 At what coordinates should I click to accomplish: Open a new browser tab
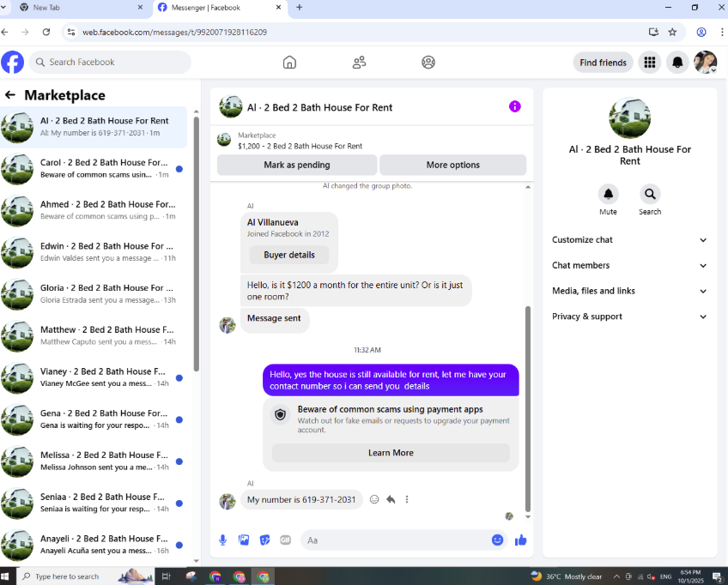pos(300,8)
